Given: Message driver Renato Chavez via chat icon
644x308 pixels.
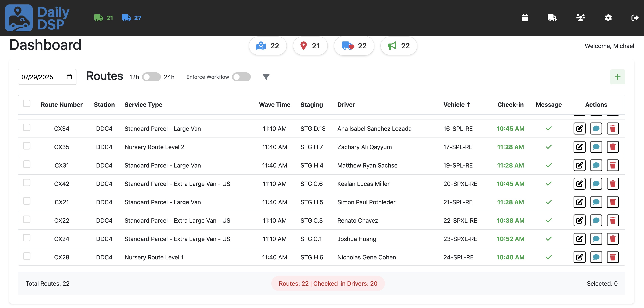Looking at the screenshot, I should pos(596,220).
